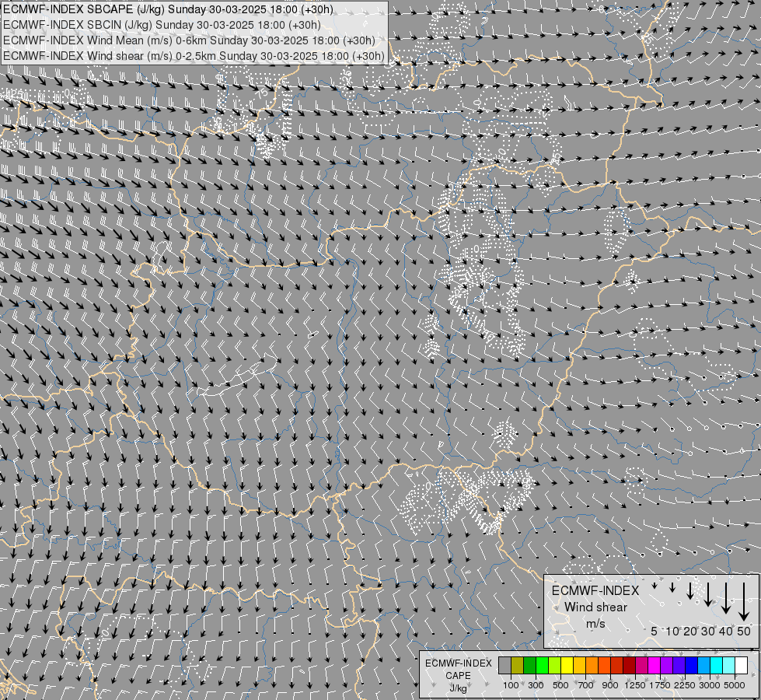Click the '2250' value on CAPE scale
761x700 pixels.
point(684,685)
